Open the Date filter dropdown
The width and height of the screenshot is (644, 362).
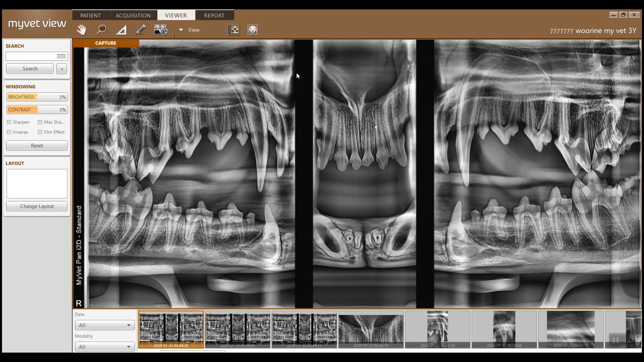coord(105,325)
